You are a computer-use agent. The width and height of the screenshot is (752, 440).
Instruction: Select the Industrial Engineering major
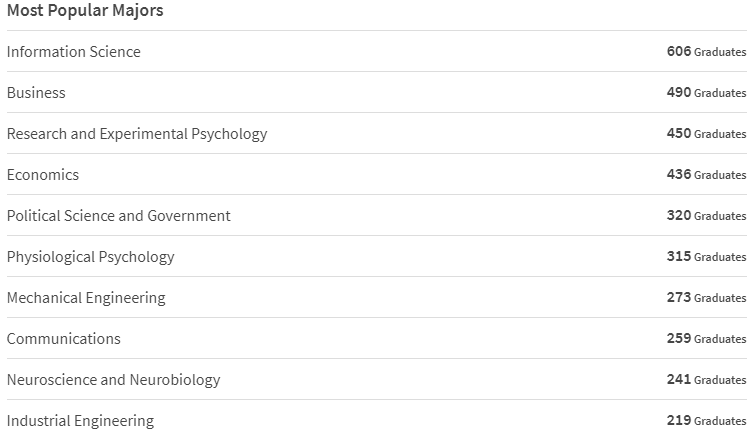coord(81,421)
